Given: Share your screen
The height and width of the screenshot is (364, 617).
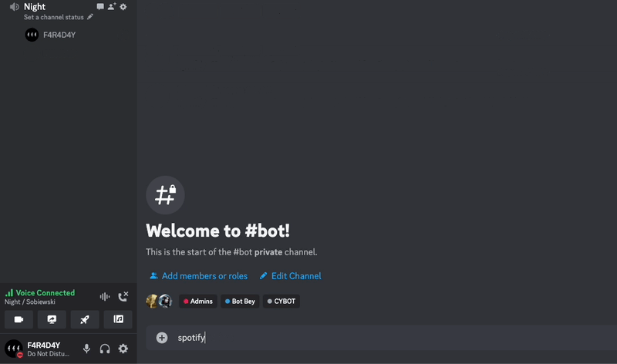Looking at the screenshot, I should (52, 319).
